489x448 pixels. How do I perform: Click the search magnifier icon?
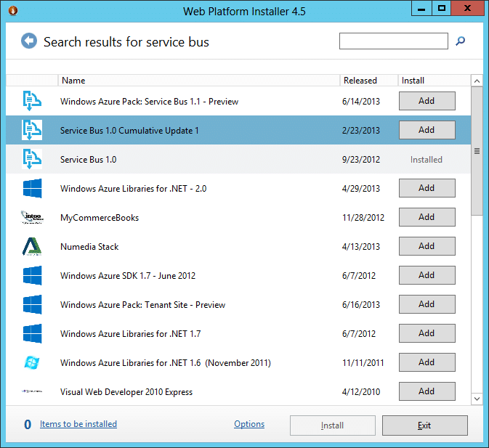coord(460,41)
